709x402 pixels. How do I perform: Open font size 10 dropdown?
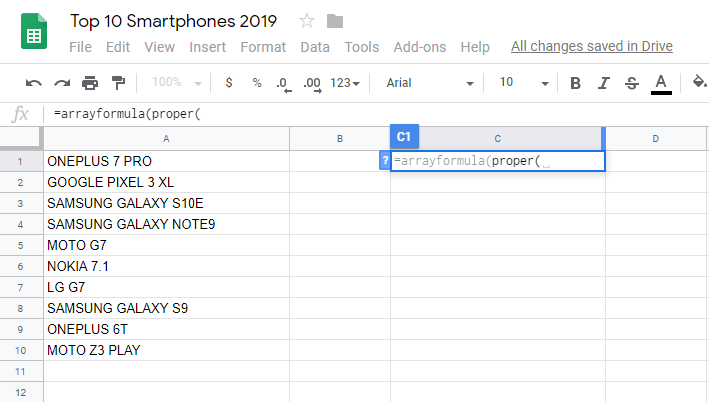click(524, 83)
